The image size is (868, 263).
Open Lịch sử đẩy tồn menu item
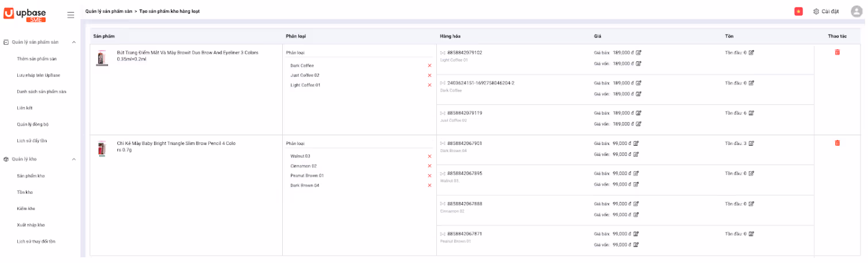coord(32,140)
